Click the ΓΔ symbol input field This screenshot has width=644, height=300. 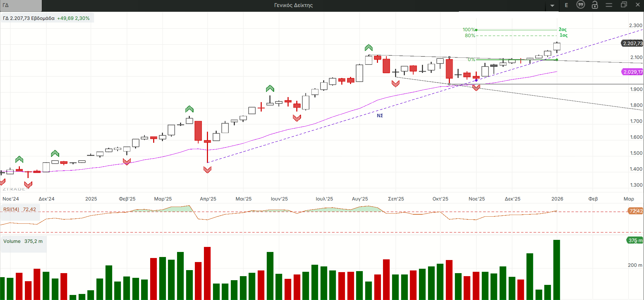click(x=21, y=5)
